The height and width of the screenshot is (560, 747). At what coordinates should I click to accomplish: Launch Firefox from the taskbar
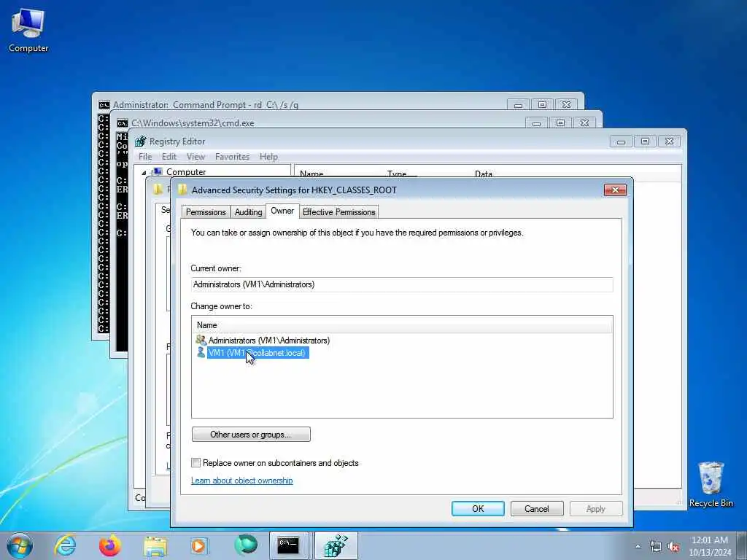110,545
